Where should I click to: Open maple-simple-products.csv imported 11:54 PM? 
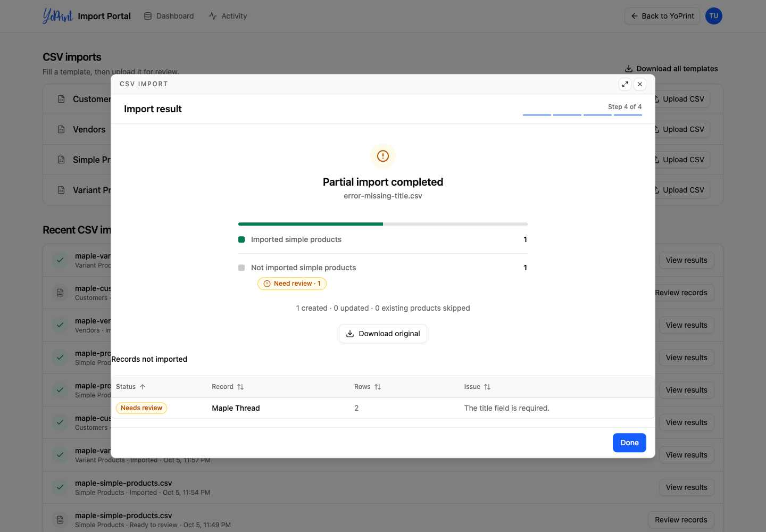(123, 483)
